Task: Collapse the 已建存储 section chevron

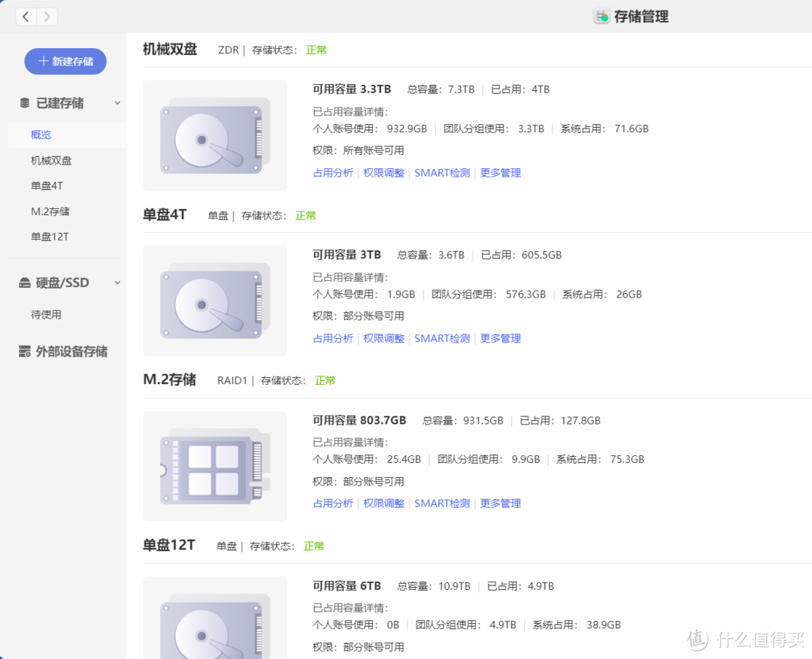Action: [117, 103]
